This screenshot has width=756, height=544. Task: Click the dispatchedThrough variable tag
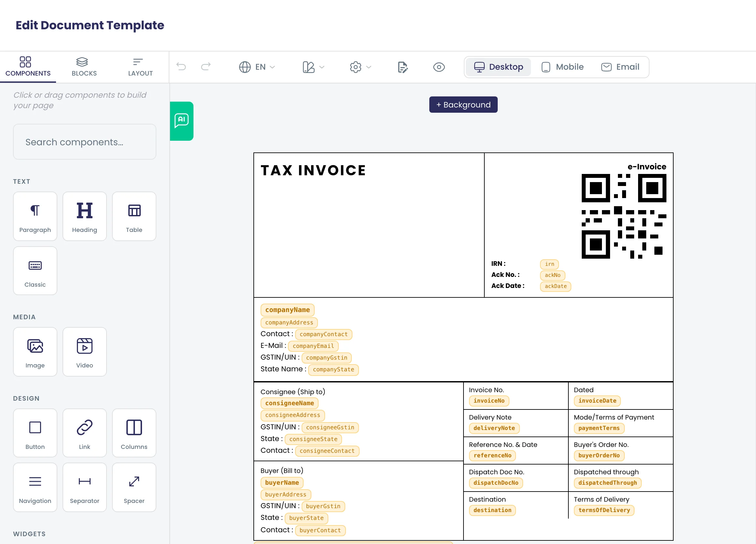(608, 483)
